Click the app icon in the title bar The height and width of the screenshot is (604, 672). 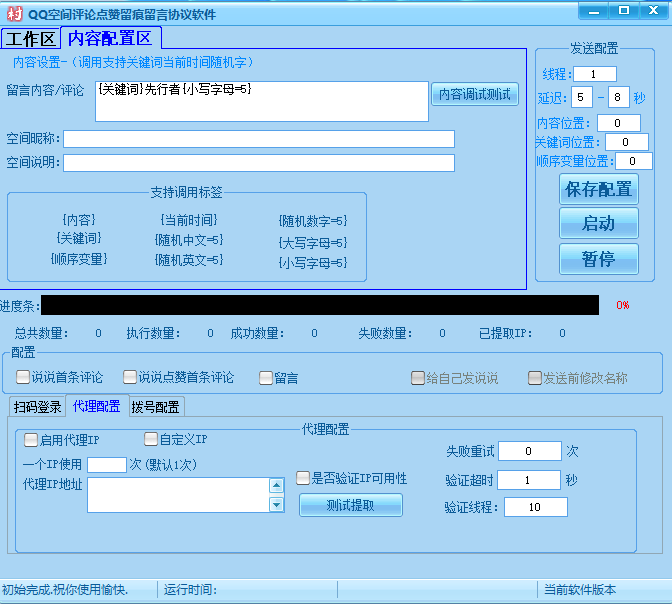pyautogui.click(x=12, y=13)
